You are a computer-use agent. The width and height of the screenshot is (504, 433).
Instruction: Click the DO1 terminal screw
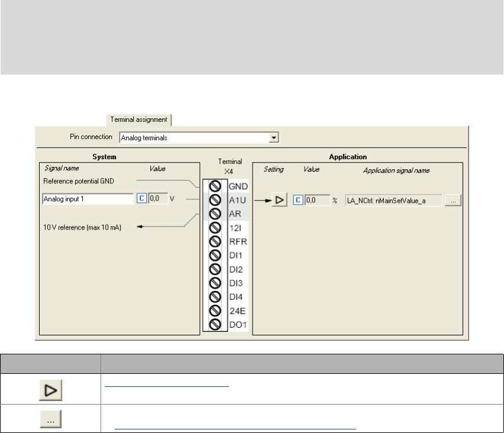(215, 325)
